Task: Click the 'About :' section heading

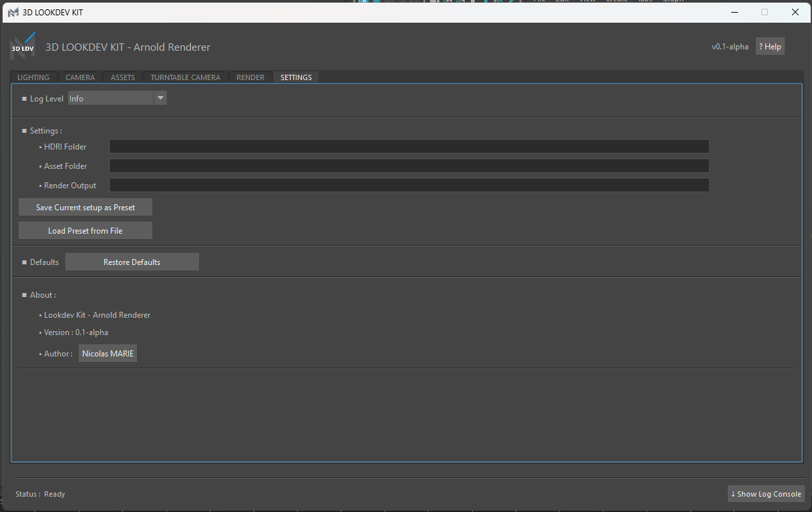Action: coord(43,294)
